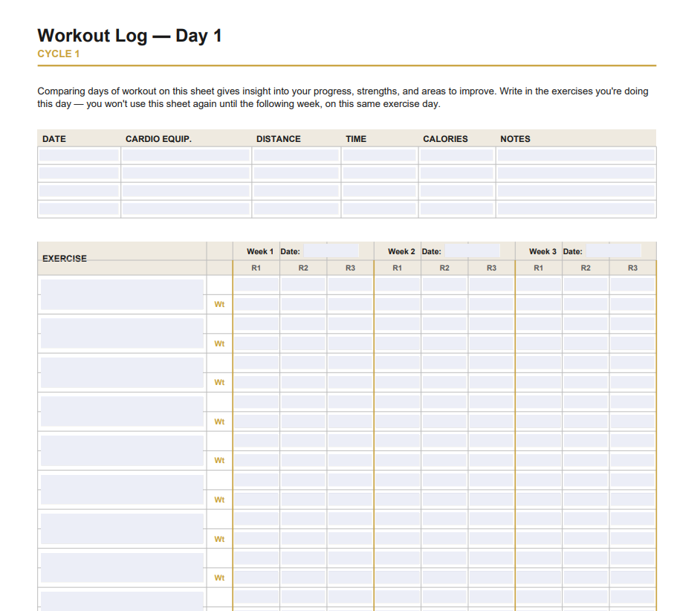
Task: Click DATE field in fourth cardio row
Action: [79, 209]
